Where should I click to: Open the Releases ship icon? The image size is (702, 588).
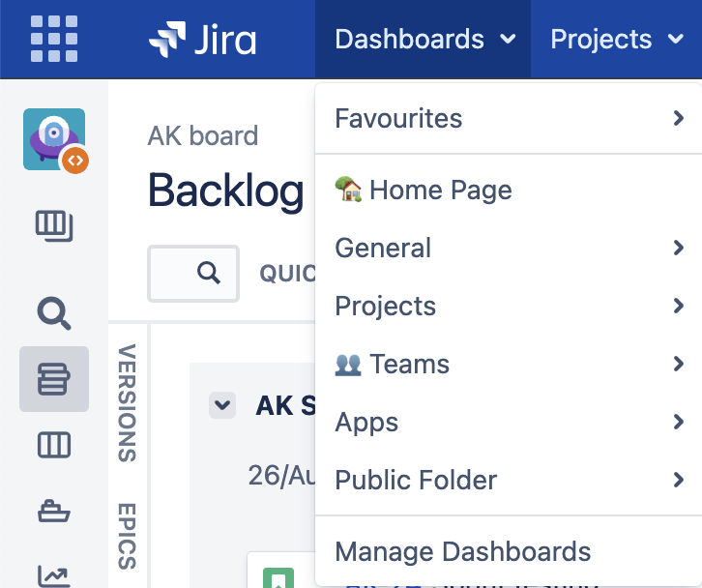coord(54,512)
